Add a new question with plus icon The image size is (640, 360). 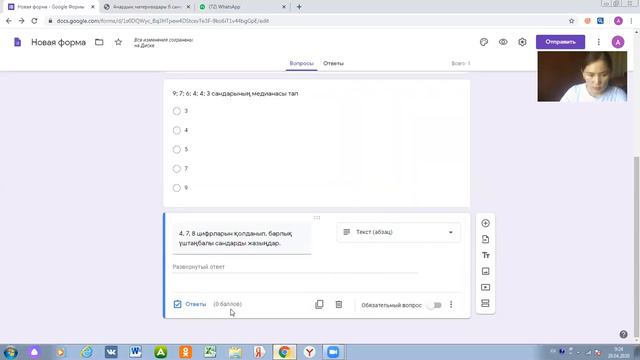pos(485,223)
